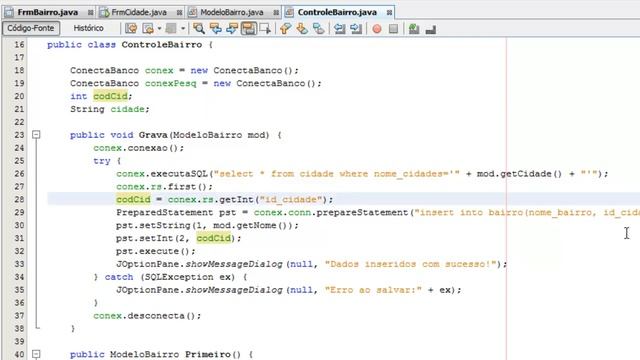The width and height of the screenshot is (640, 360).
Task: Click PreparedStatement on line 29
Action: point(164,212)
